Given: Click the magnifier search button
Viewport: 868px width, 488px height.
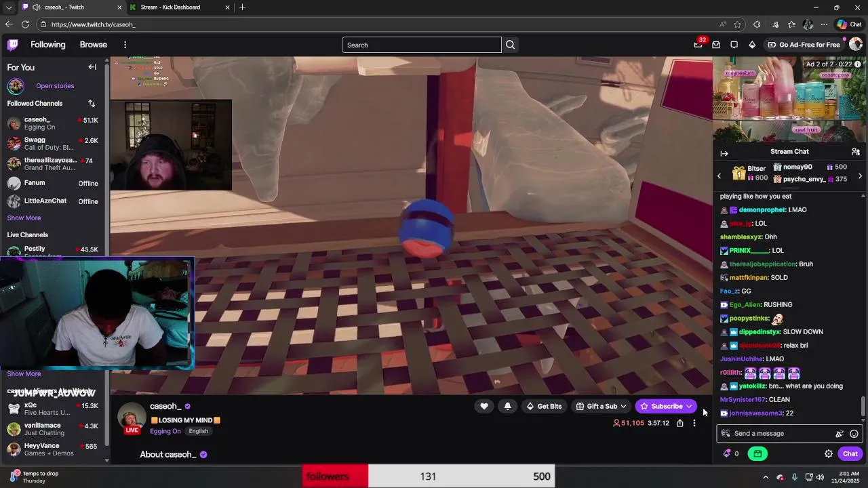Looking at the screenshot, I should (x=510, y=45).
